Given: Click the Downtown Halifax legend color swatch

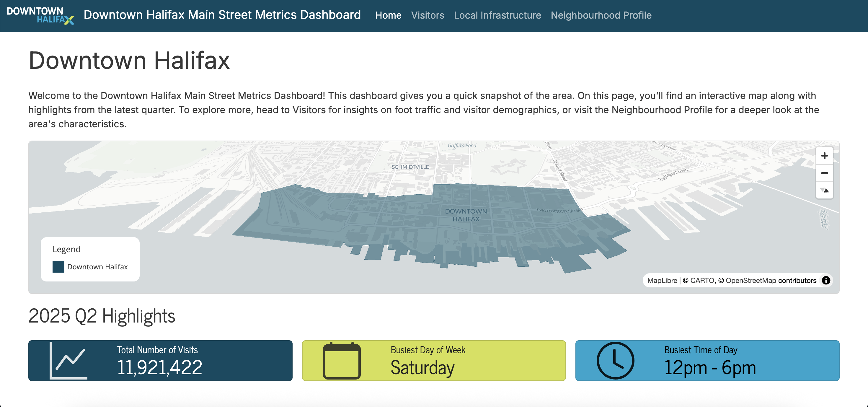Looking at the screenshot, I should 58,267.
